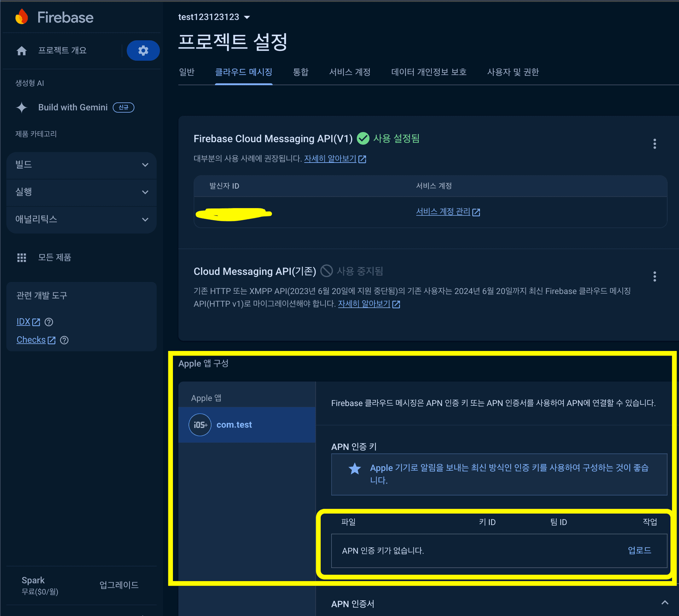
Task: Click the 'APN 인증 키가 없습니다.' message
Action: pyautogui.click(x=383, y=551)
